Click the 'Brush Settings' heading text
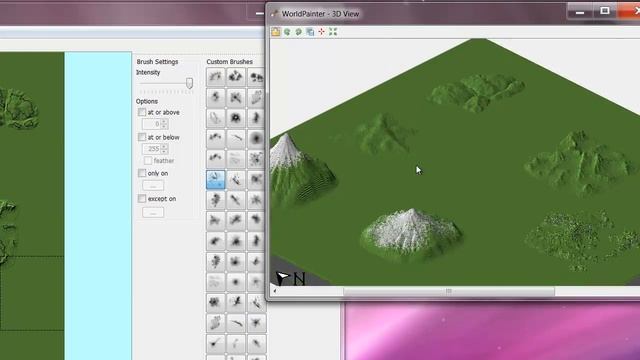This screenshot has width=640, height=360. click(157, 62)
